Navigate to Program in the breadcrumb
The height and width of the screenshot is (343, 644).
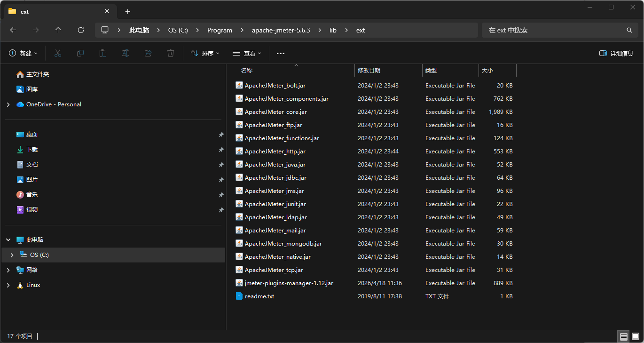(220, 30)
